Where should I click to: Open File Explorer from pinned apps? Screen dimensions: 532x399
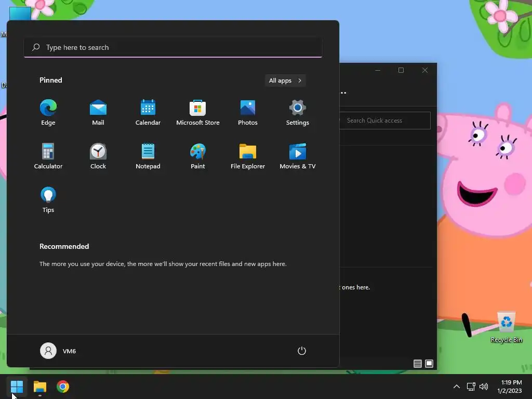tap(248, 156)
